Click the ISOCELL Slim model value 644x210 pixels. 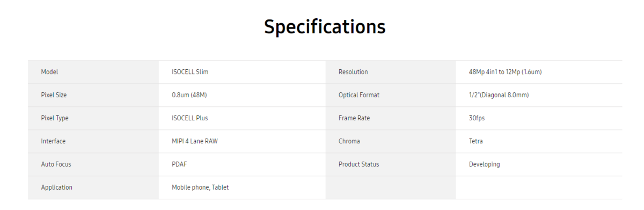[190, 72]
